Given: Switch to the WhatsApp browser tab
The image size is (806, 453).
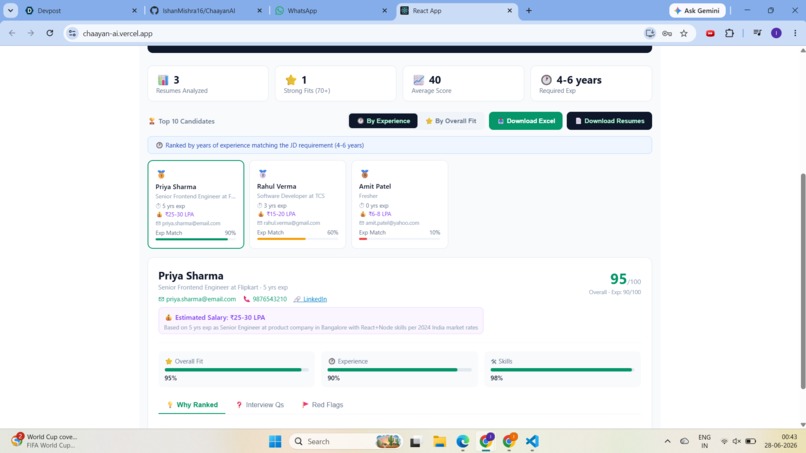Looking at the screenshot, I should pyautogui.click(x=331, y=10).
